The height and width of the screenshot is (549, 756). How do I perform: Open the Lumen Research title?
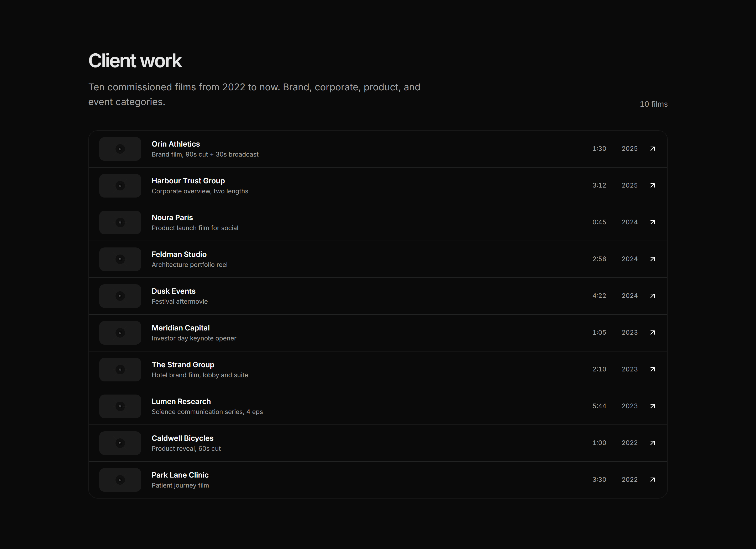181,402
